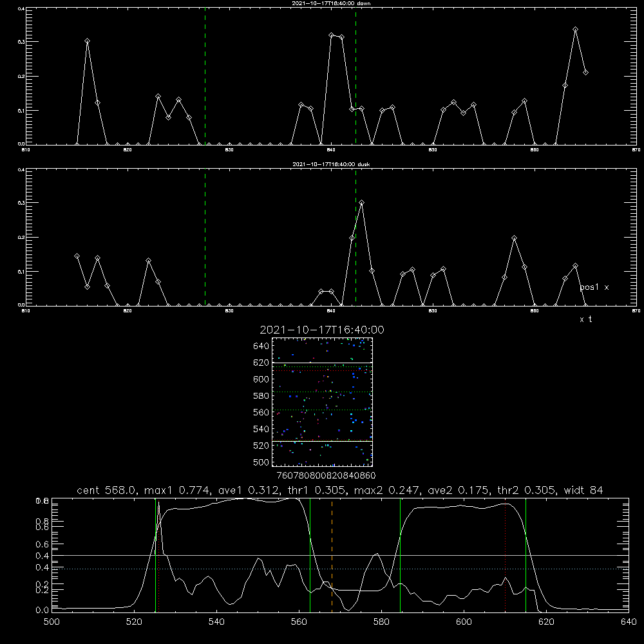Viewport: 644px width, 644px height.
Task: Click the dusk plot diamond peak near 858 at 0.2
Action: [x=514, y=238]
